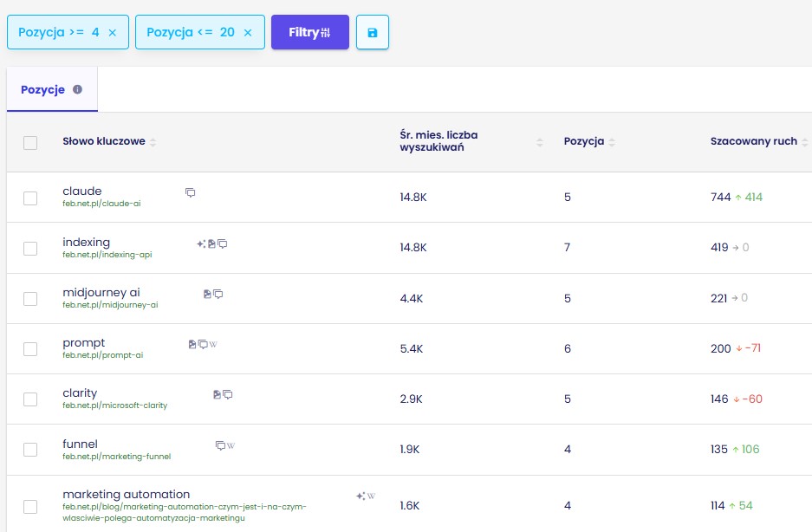Click the chat bubble icon in claude row
Image resolution: width=812 pixels, height=532 pixels.
(190, 192)
